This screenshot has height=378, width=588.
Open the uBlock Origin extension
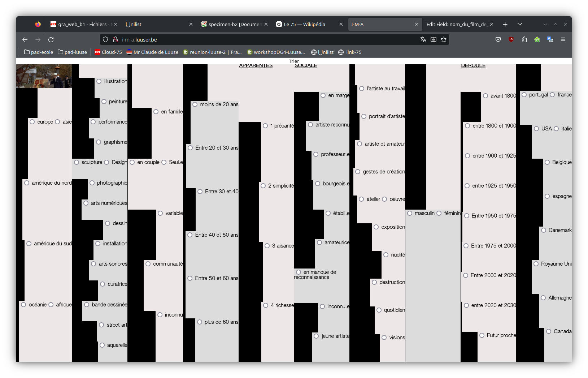[511, 39]
